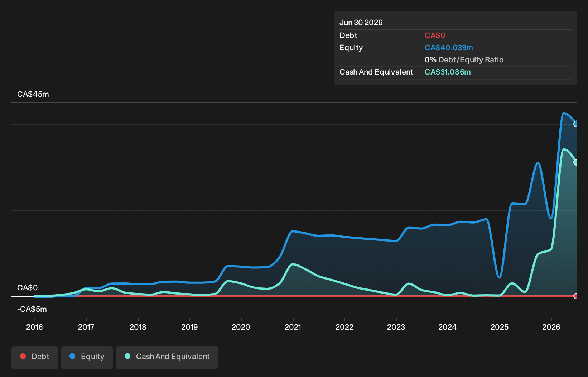The image size is (588, 377).
Task: Click the 2022 x-axis label
Action: [344, 327]
